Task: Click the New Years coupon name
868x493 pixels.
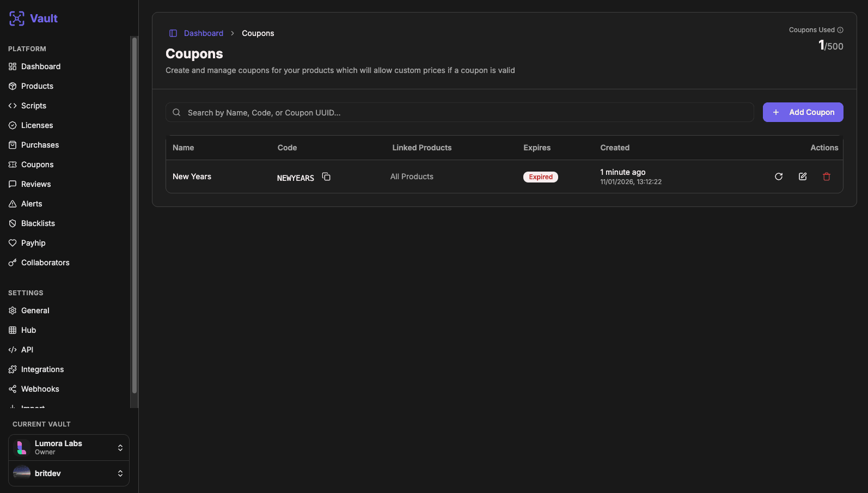Action: point(192,176)
